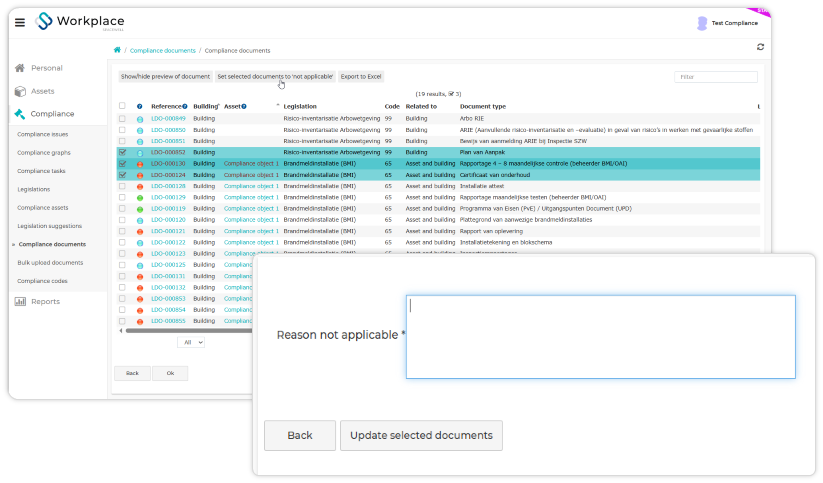Viewport: 823px width, 483px height.
Task: Open reference link LDO-000849
Action: [168, 119]
